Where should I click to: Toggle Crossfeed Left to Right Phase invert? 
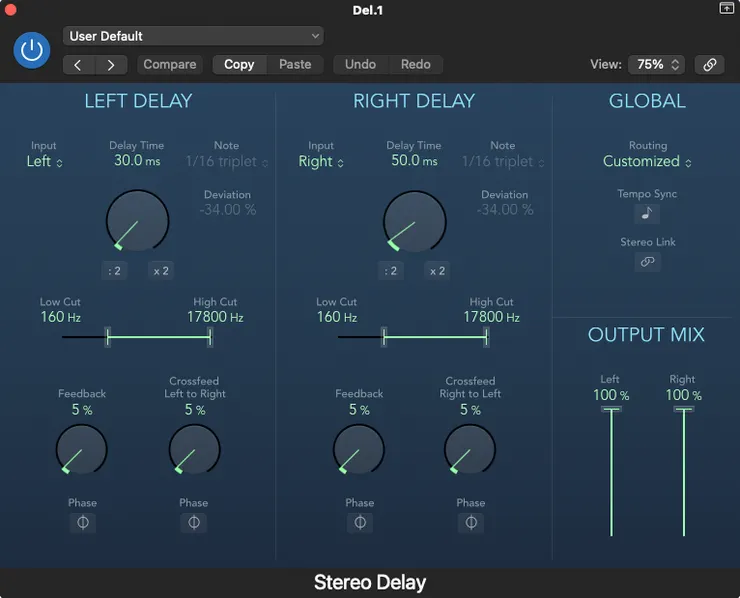pyautogui.click(x=193, y=522)
